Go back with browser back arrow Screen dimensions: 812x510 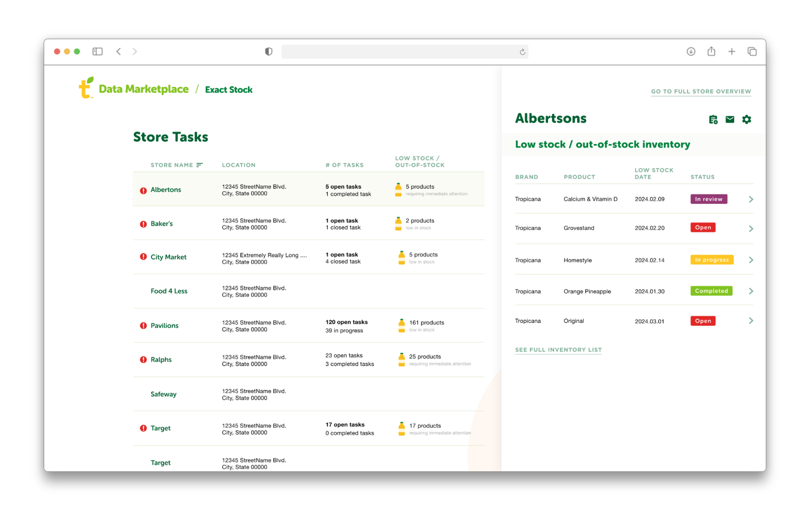point(118,51)
